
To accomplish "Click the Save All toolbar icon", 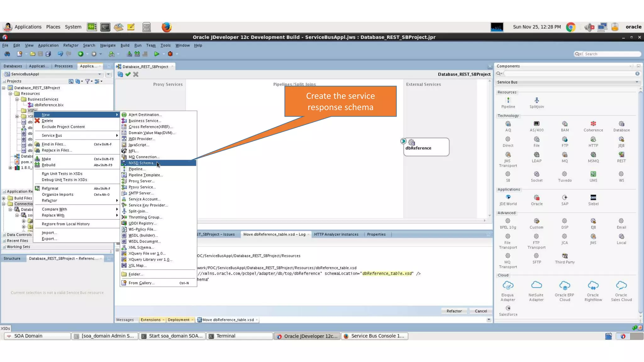I will 48,54.
